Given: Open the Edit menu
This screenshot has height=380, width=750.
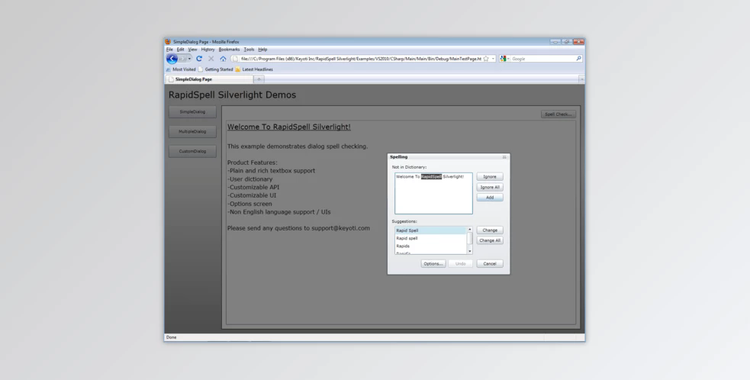Looking at the screenshot, I should 180,49.
